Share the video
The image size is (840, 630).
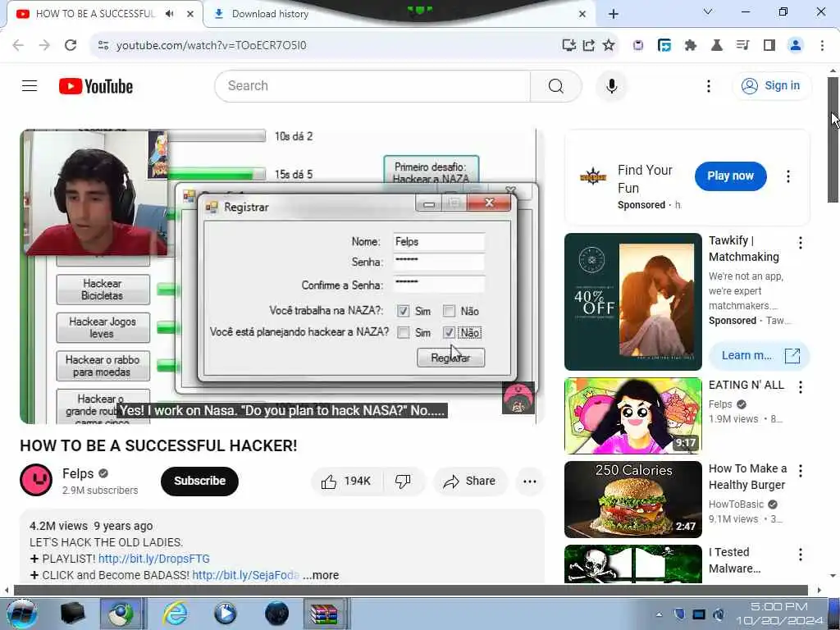(x=469, y=481)
